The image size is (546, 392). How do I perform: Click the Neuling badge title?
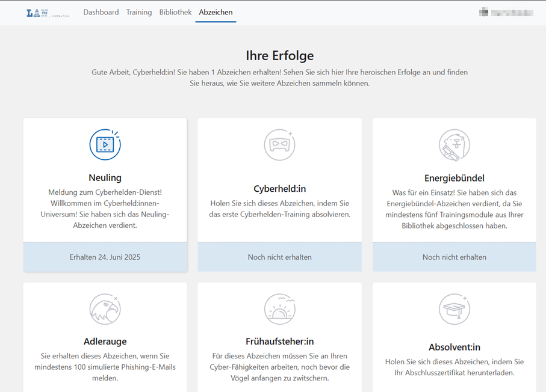(x=105, y=177)
